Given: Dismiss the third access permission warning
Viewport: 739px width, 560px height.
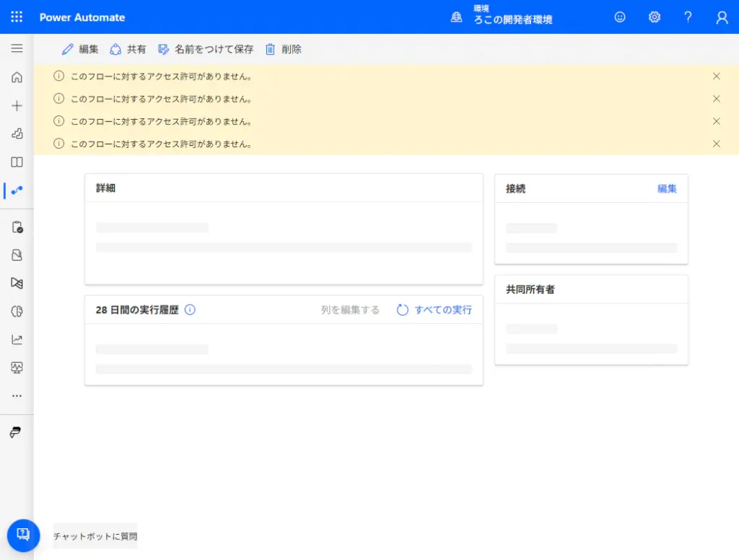Looking at the screenshot, I should [717, 121].
